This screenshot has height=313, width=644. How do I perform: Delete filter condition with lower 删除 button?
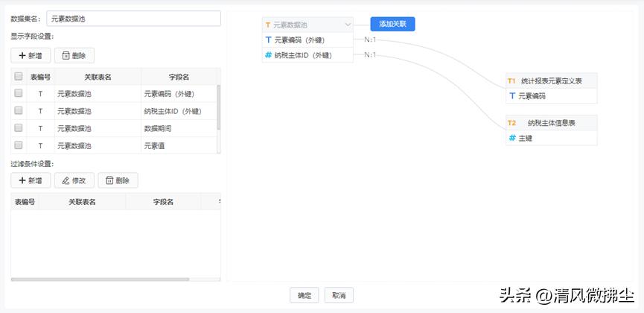pyautogui.click(x=118, y=180)
